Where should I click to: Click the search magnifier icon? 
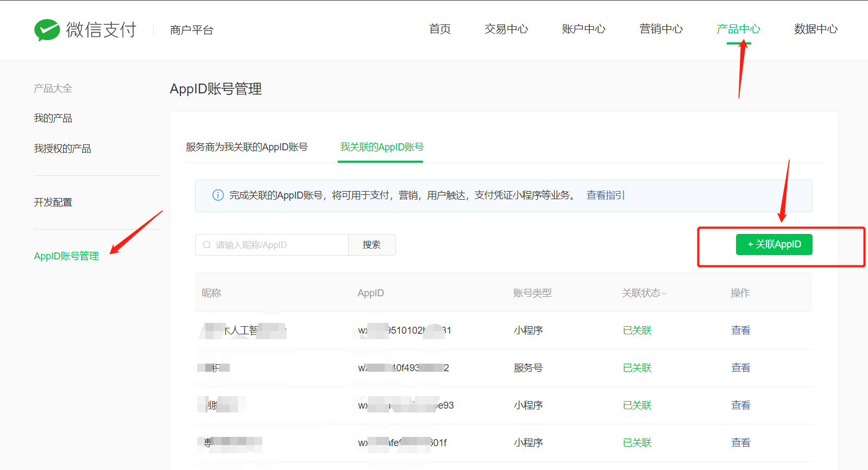pos(207,245)
